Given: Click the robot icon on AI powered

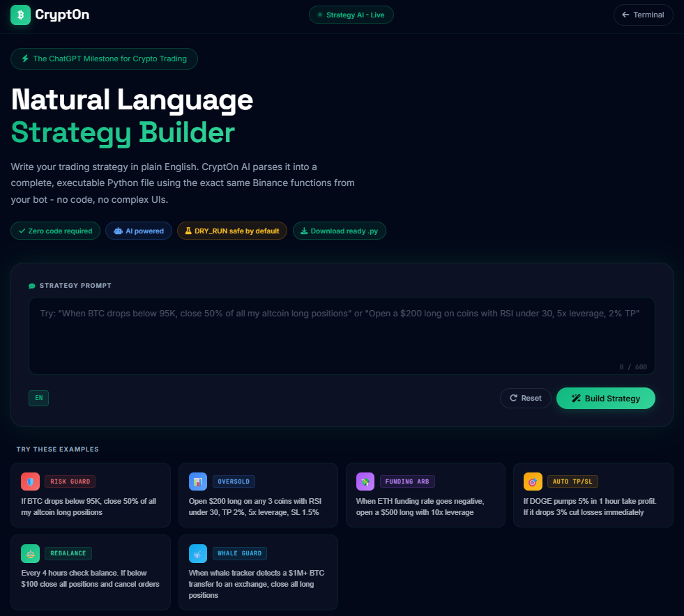Looking at the screenshot, I should 119,231.
